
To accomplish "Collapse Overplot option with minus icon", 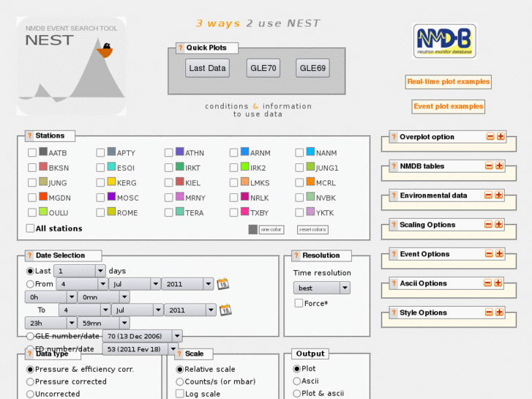I will coord(490,136).
